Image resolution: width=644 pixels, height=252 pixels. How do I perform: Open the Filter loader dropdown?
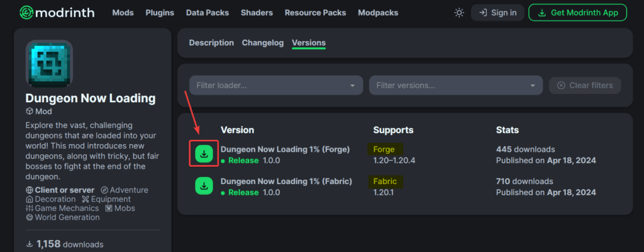(275, 85)
